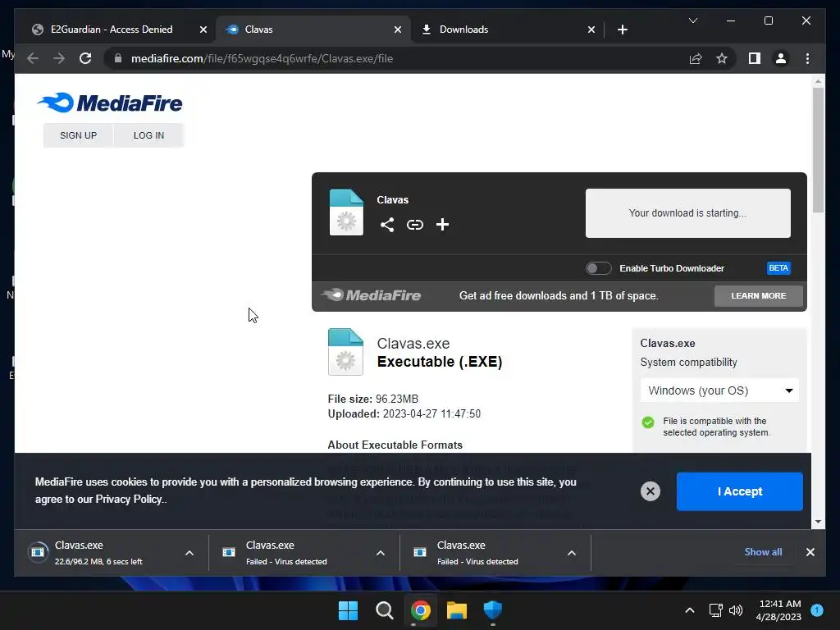
Task: Close the Downloads tab
Action: click(x=591, y=30)
